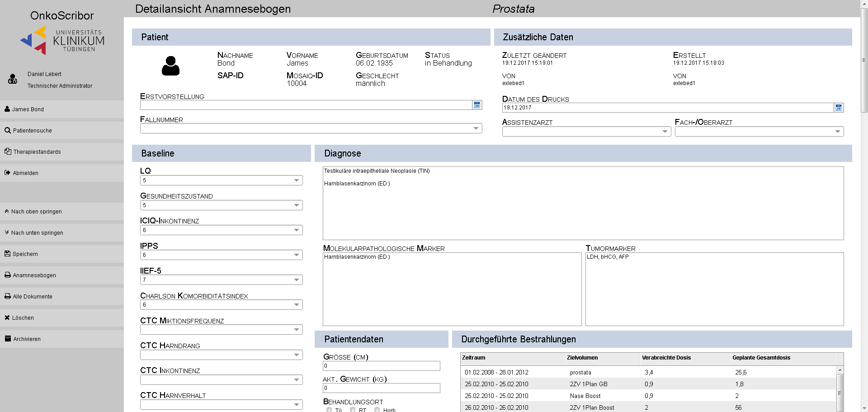This screenshot has width=868, height=412.
Task: Archive the record with Archivieren
Action: (62, 339)
